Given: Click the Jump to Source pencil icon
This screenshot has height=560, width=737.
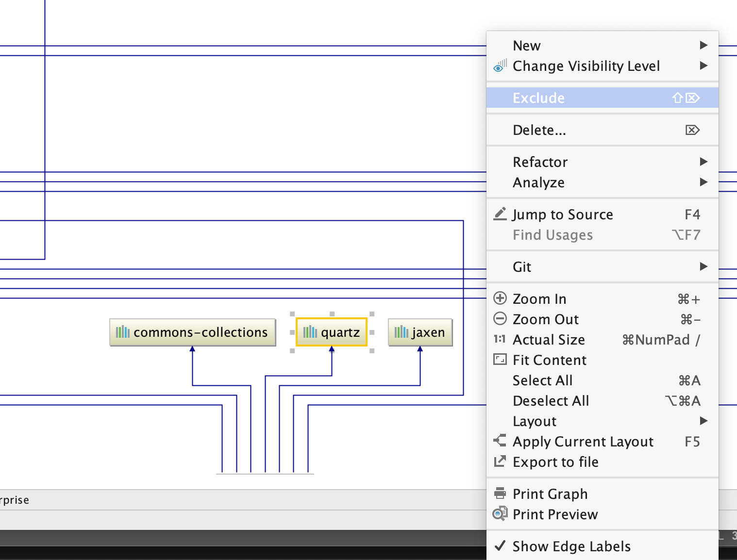Looking at the screenshot, I should pos(500,214).
